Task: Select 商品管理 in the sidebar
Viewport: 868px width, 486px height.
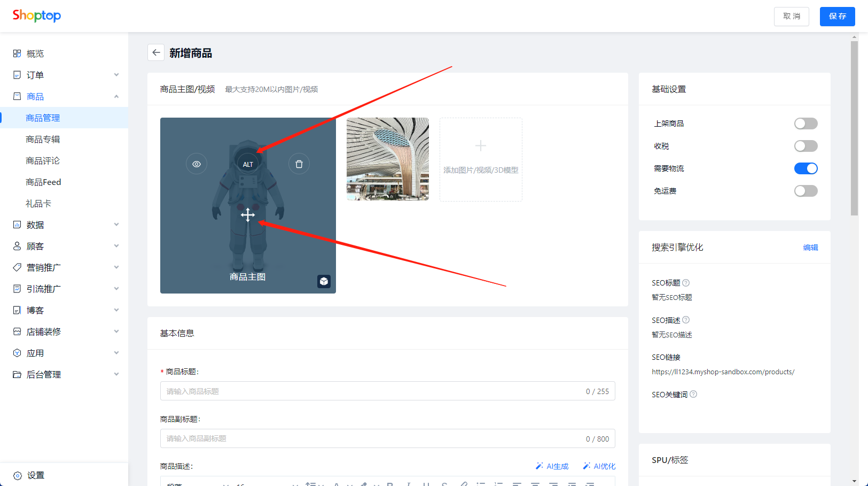Action: [x=64, y=118]
